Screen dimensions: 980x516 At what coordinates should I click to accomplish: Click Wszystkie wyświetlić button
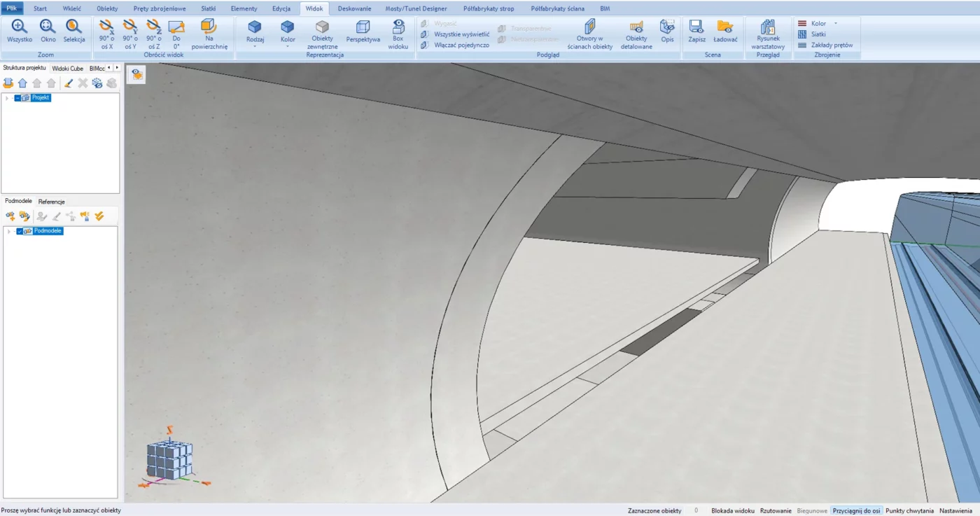(461, 34)
